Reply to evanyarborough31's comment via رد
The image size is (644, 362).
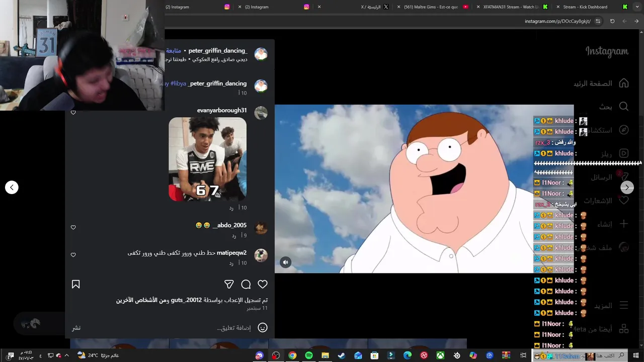click(x=231, y=208)
